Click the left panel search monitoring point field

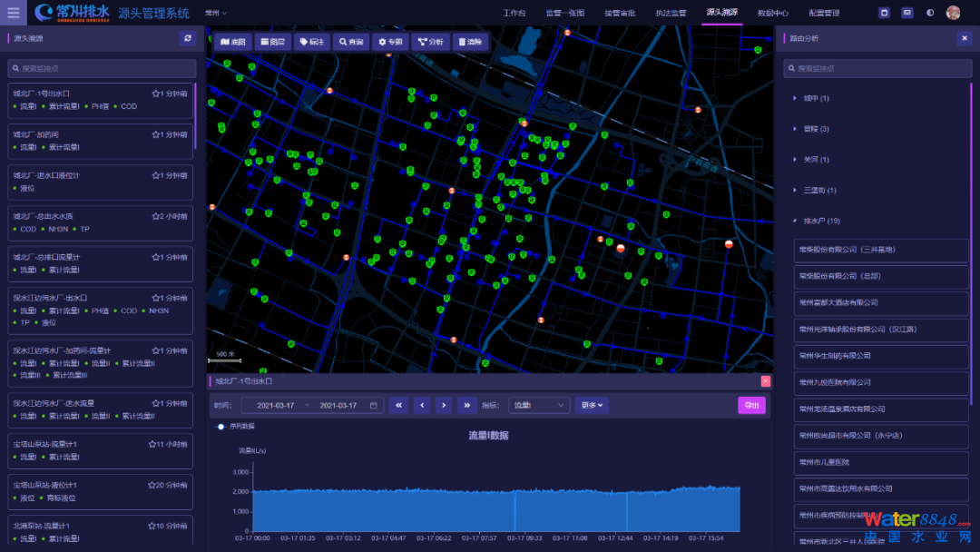coord(103,68)
